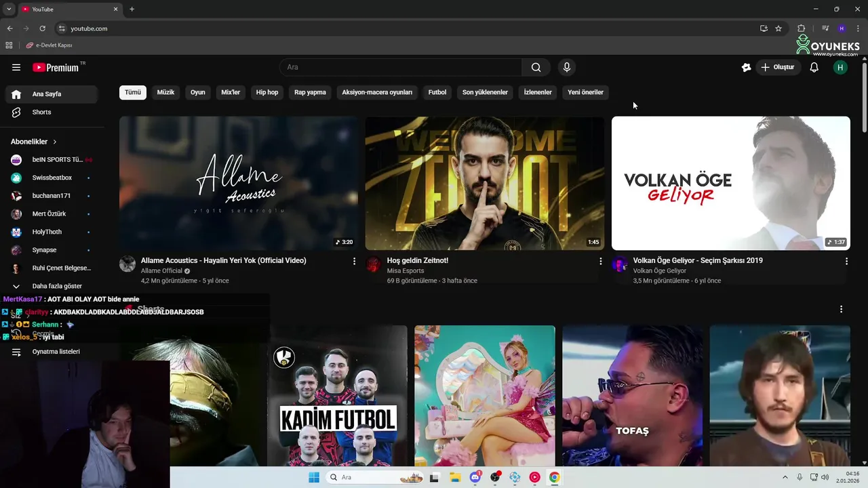Screen dimensions: 868x488
Task: Expand Abonelikler section chevron
Action: (x=55, y=142)
